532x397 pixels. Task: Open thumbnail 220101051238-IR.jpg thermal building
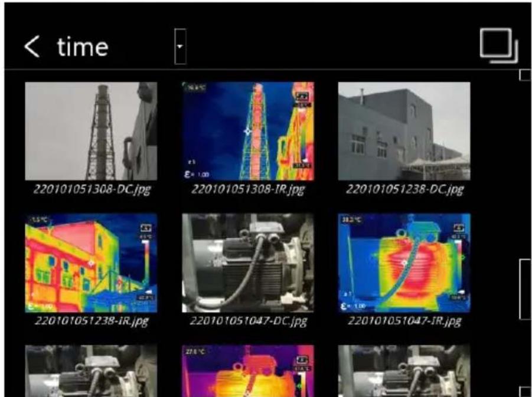click(91, 263)
